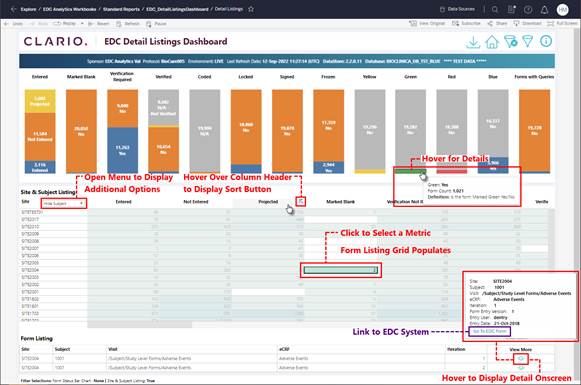This screenshot has height=385, width=581.
Task: Click Share in the toolbar
Action: 497,23
